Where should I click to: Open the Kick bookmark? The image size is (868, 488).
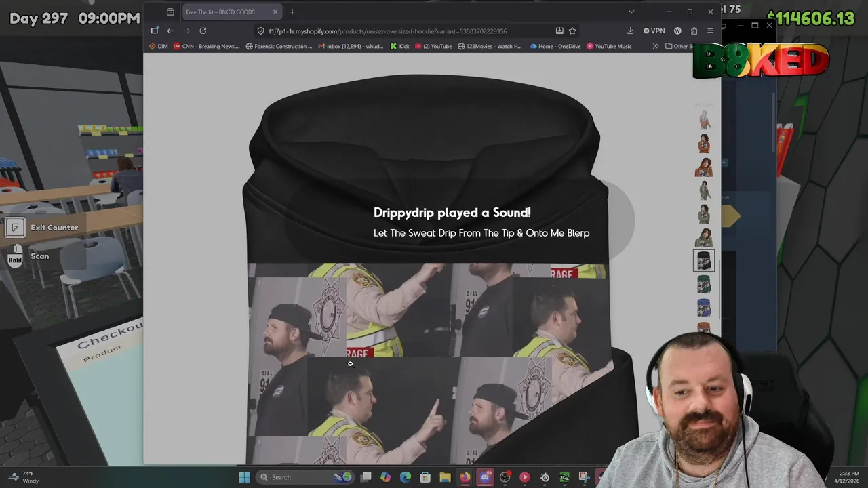[x=400, y=46]
